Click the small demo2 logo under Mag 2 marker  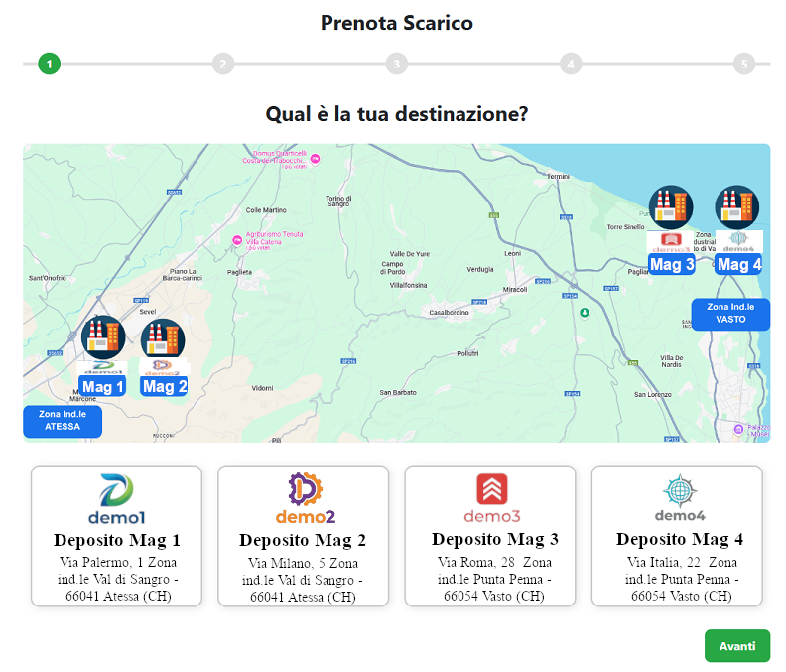click(x=163, y=367)
